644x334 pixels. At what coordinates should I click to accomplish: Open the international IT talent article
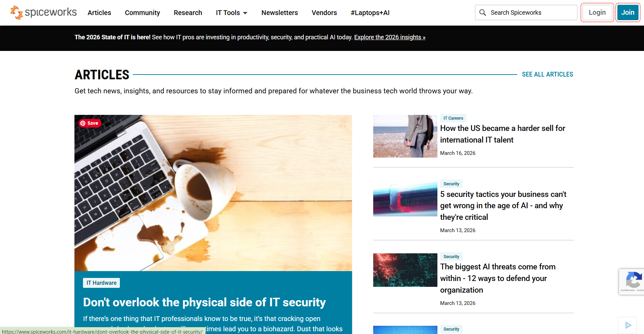[502, 134]
